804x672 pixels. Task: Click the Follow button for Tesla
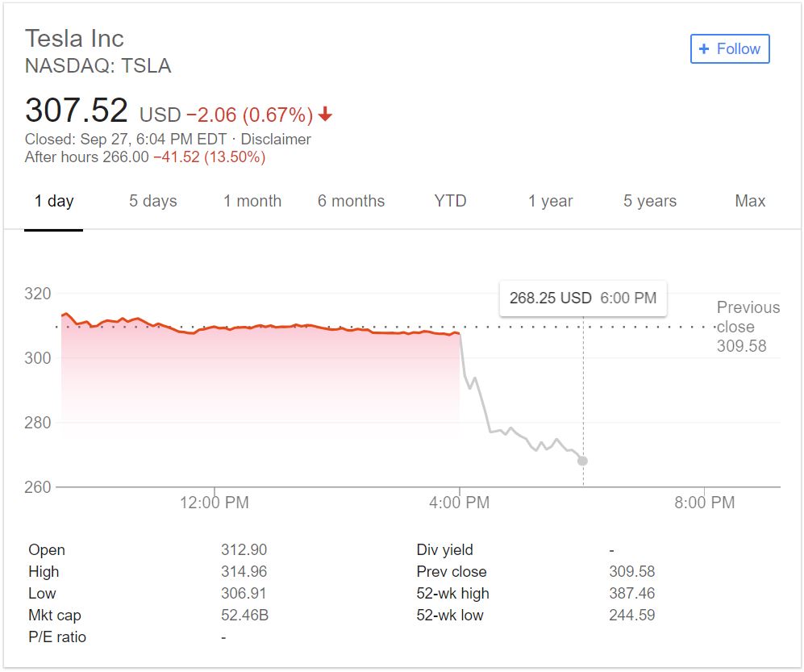(x=730, y=49)
